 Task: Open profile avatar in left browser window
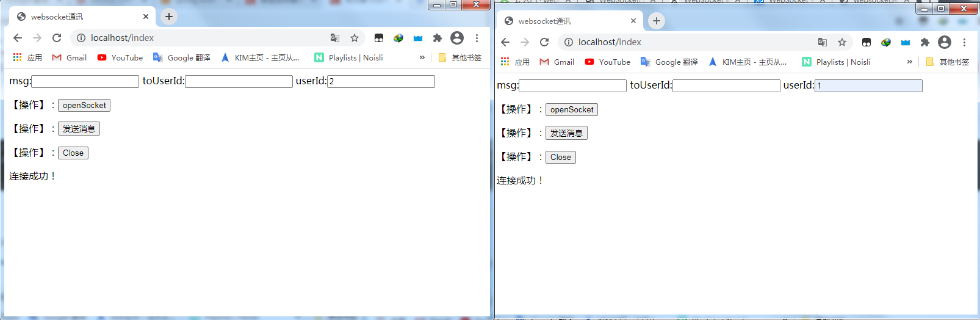[457, 38]
